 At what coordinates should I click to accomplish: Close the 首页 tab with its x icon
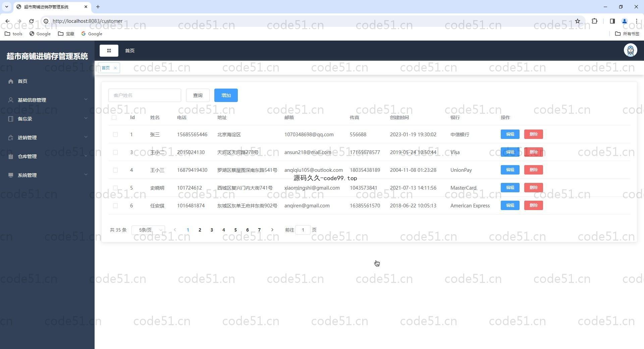(x=115, y=68)
